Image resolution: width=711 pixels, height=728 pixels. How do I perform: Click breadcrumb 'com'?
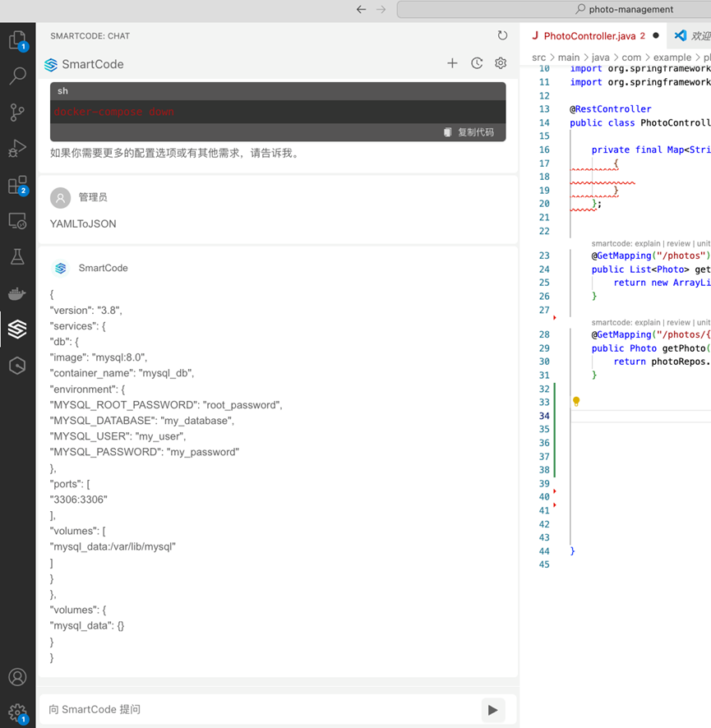tap(631, 58)
